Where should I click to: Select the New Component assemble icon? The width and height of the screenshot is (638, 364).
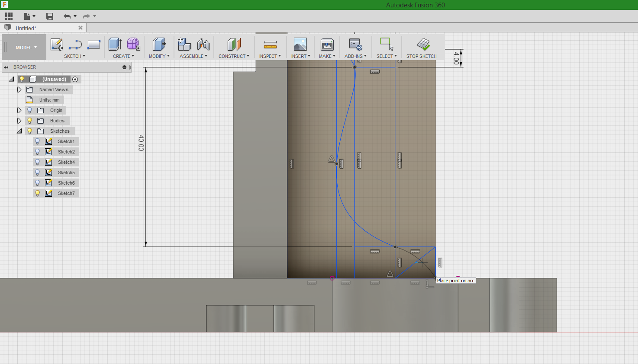click(184, 44)
